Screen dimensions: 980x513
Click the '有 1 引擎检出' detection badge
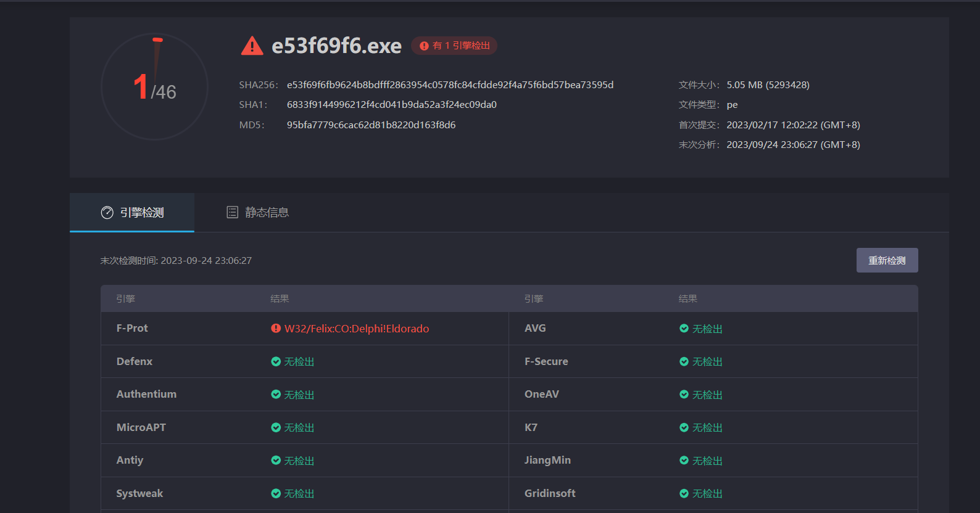point(454,46)
